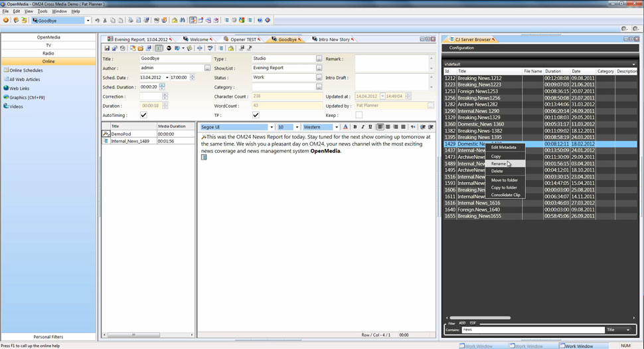This screenshot has width=644, height=349.
Task: Open the Online Schedules link
Action: pyautogui.click(x=26, y=70)
